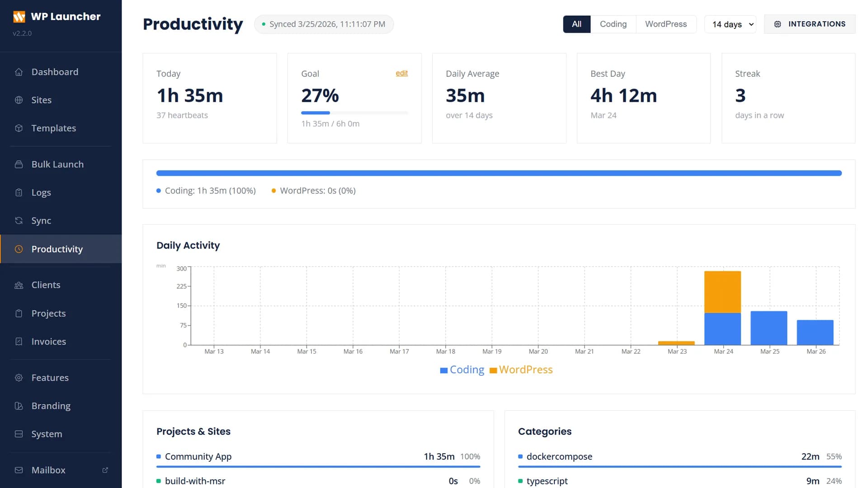The width and height of the screenshot is (868, 488).
Task: Click the Mailbox envelope icon
Action: 19,470
